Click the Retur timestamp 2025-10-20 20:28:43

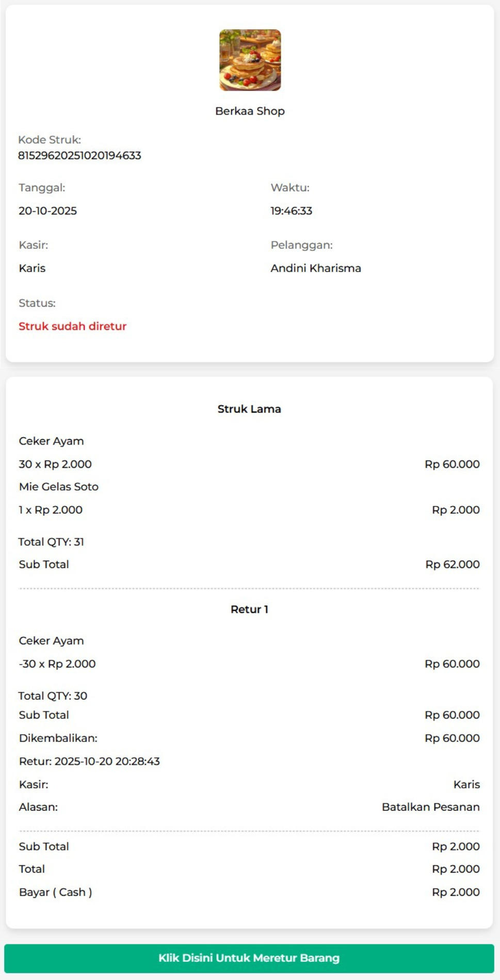coord(89,761)
